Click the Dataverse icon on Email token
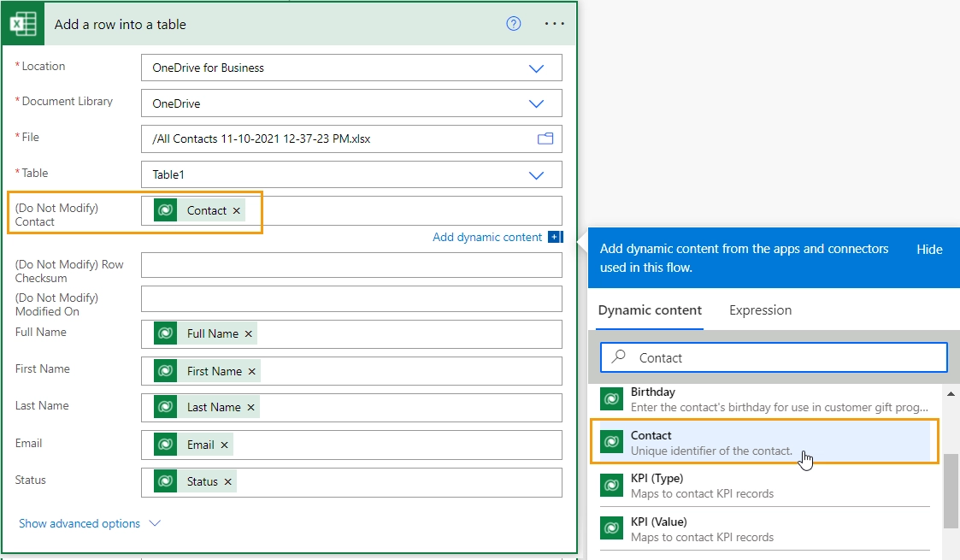This screenshot has width=960, height=560. pos(165,445)
